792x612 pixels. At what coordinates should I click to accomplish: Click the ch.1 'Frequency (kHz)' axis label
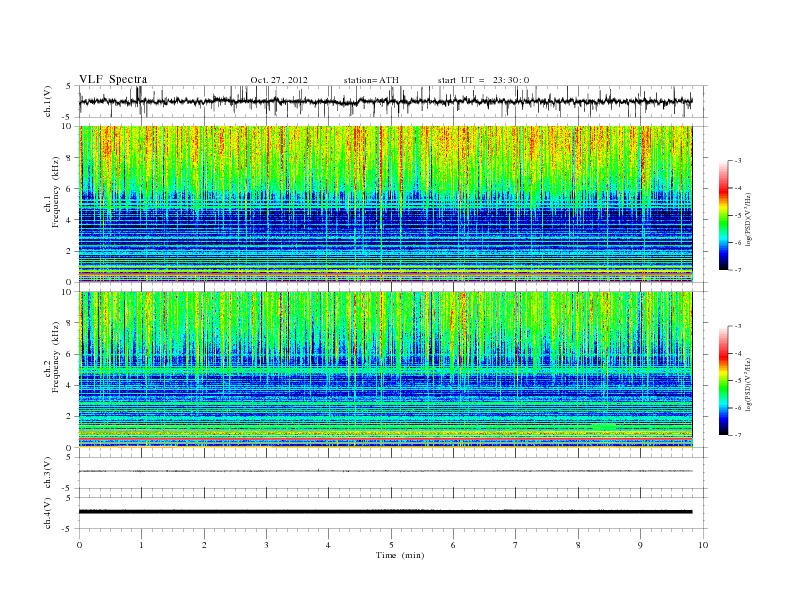(x=55, y=192)
